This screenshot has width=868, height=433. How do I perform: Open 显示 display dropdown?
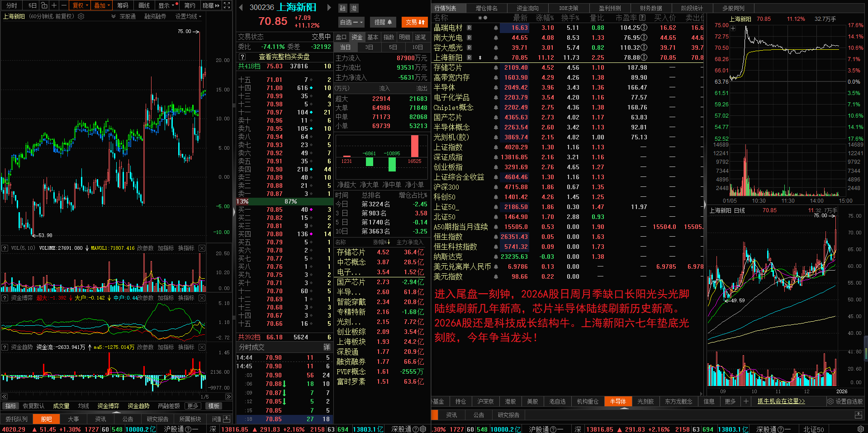point(166,5)
